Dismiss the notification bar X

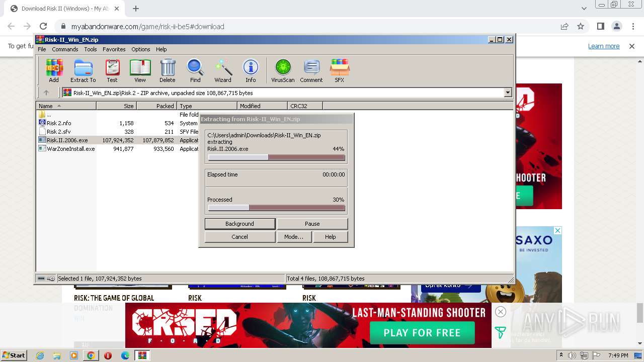(x=631, y=46)
